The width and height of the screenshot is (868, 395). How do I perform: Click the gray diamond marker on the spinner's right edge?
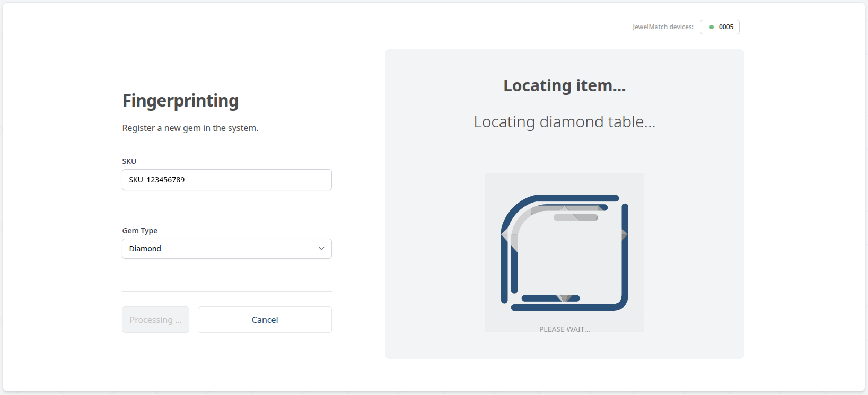624,234
